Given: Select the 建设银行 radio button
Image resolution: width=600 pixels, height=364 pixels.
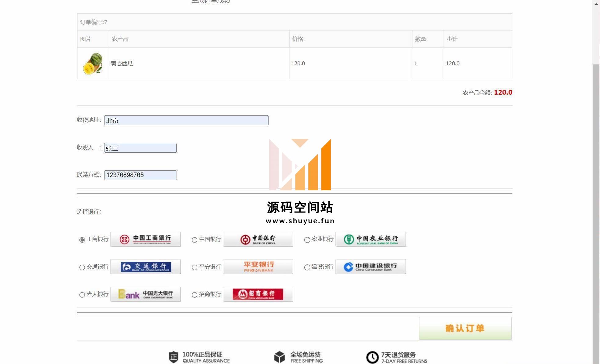Looking at the screenshot, I should click(x=307, y=267).
